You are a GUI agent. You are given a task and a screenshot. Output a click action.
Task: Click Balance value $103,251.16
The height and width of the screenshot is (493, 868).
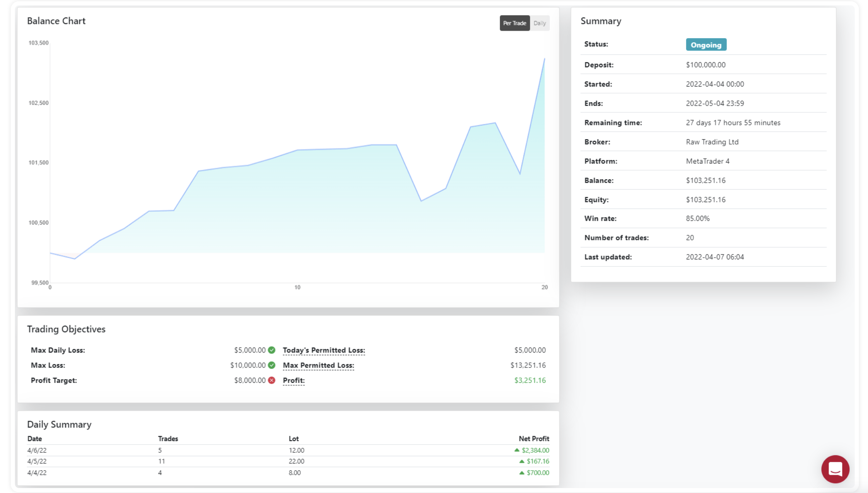tap(706, 180)
